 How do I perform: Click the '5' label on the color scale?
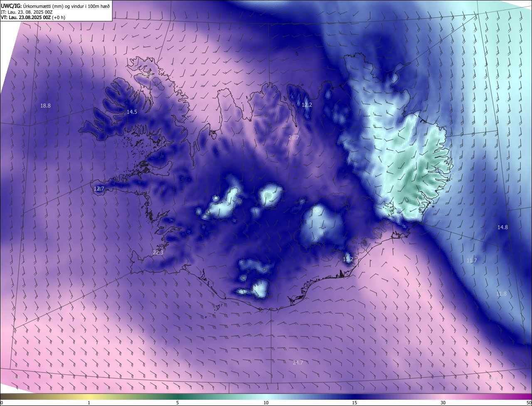pyautogui.click(x=177, y=403)
